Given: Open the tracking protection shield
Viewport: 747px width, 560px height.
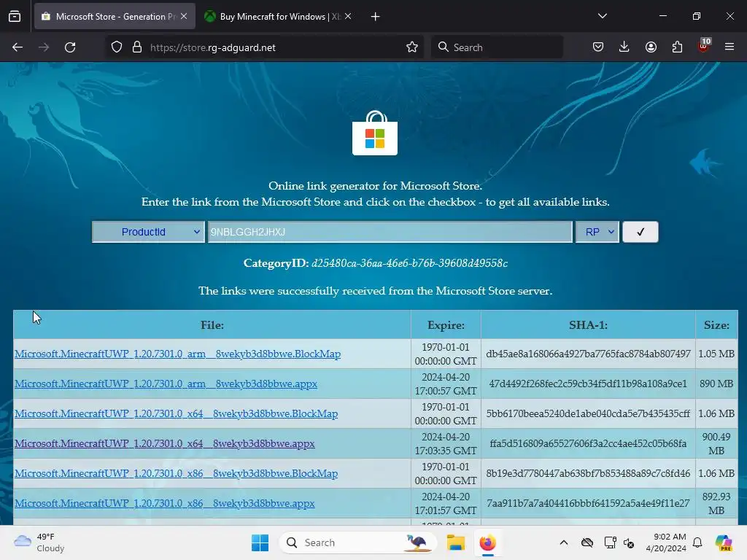Looking at the screenshot, I should (117, 47).
